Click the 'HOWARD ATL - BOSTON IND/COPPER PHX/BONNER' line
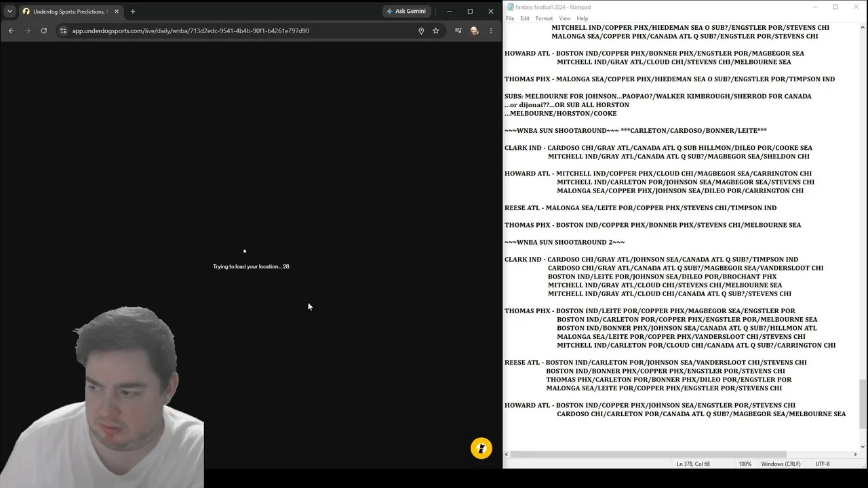 pos(654,54)
